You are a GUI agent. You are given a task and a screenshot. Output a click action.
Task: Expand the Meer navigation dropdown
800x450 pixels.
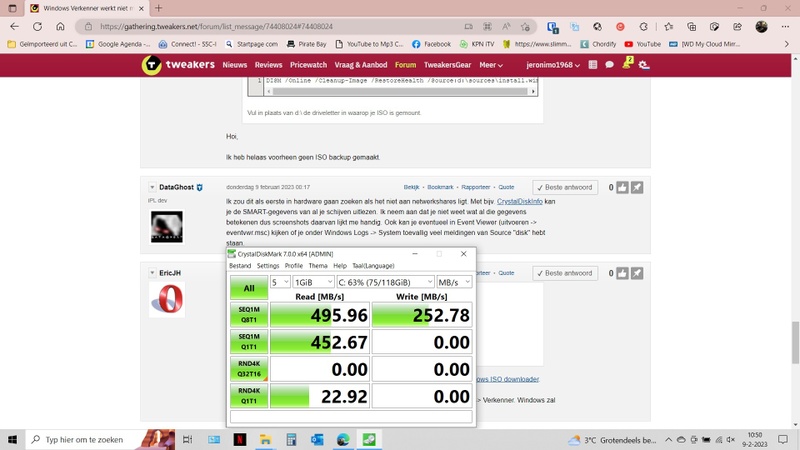coord(491,65)
